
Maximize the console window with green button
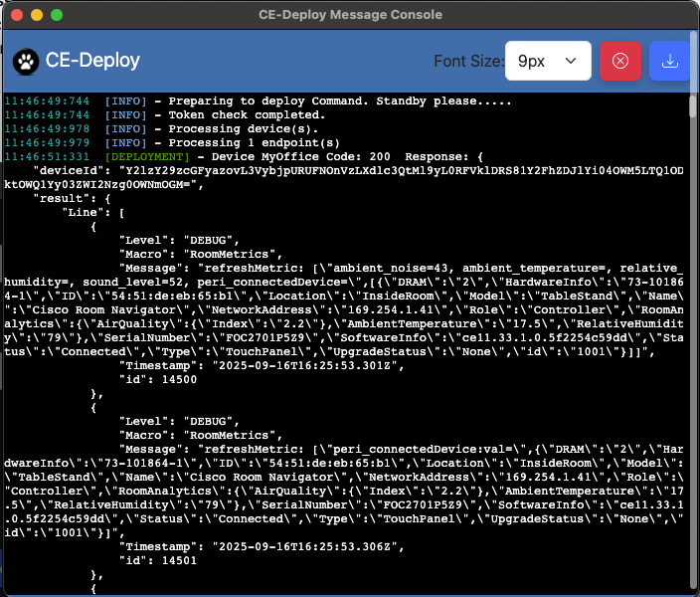(57, 16)
